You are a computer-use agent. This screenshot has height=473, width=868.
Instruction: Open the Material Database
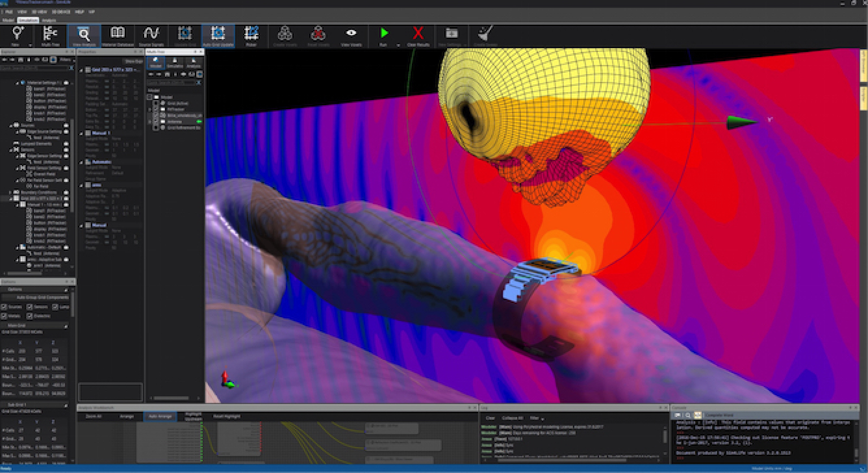click(118, 35)
